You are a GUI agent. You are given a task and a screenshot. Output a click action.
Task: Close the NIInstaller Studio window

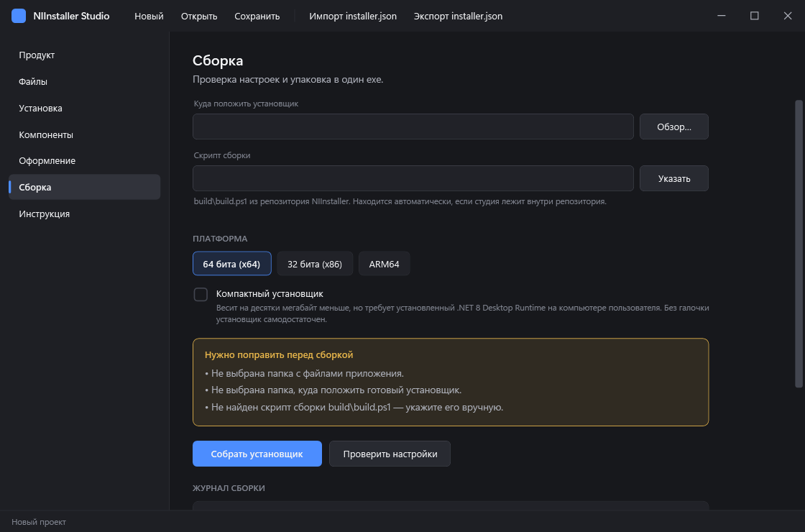788,16
